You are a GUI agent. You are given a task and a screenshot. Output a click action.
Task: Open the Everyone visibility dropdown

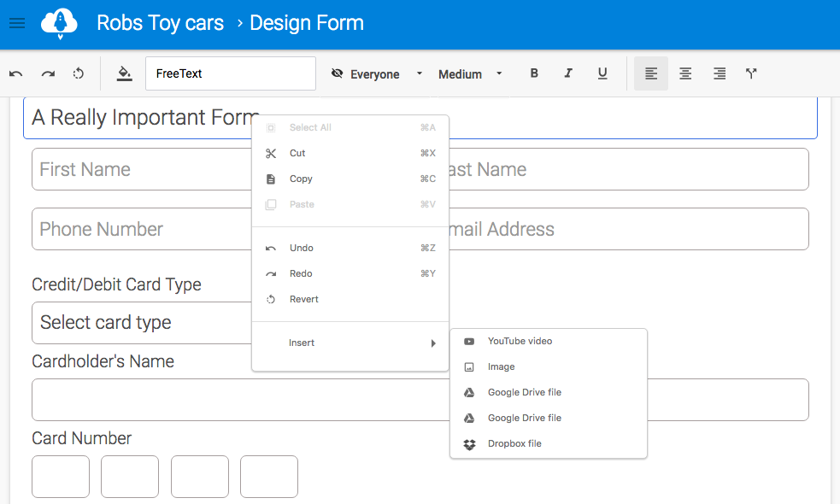pos(376,74)
